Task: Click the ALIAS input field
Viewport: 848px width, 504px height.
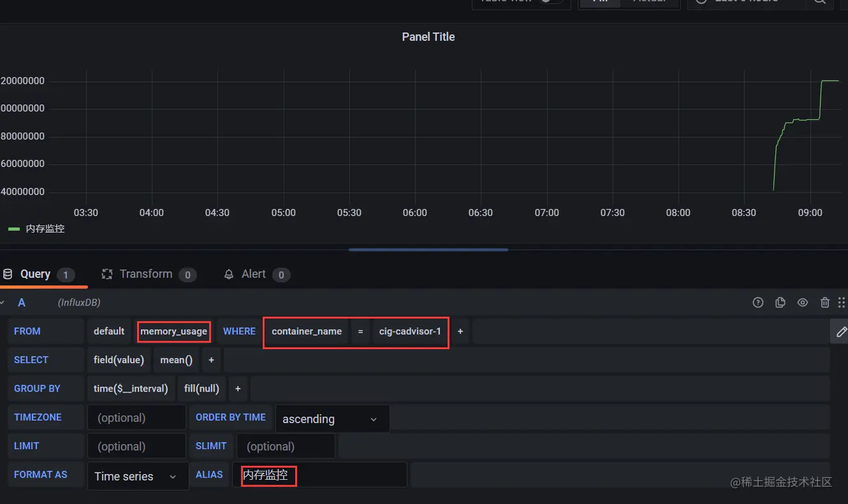Action: [x=319, y=475]
